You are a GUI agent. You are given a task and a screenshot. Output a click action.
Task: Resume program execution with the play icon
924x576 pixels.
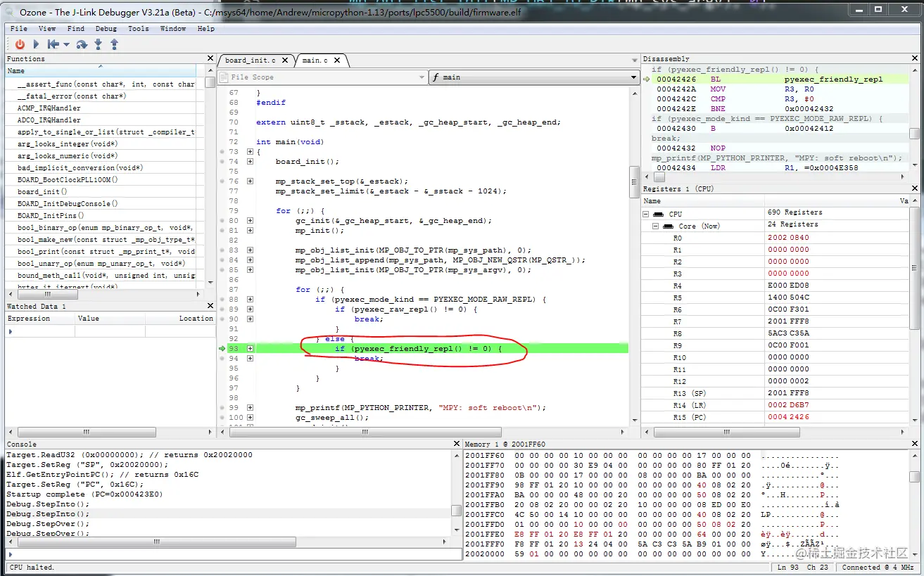(x=36, y=44)
